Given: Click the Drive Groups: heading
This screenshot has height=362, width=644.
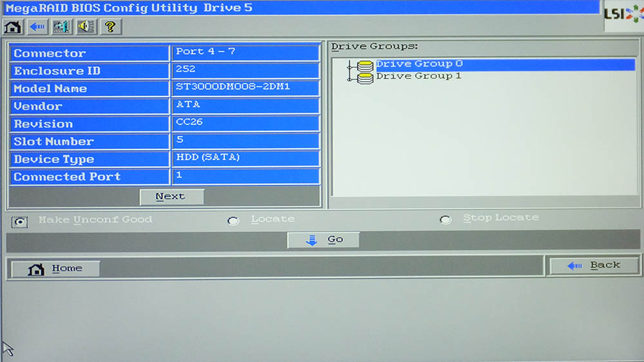Looking at the screenshot, I should coord(374,46).
